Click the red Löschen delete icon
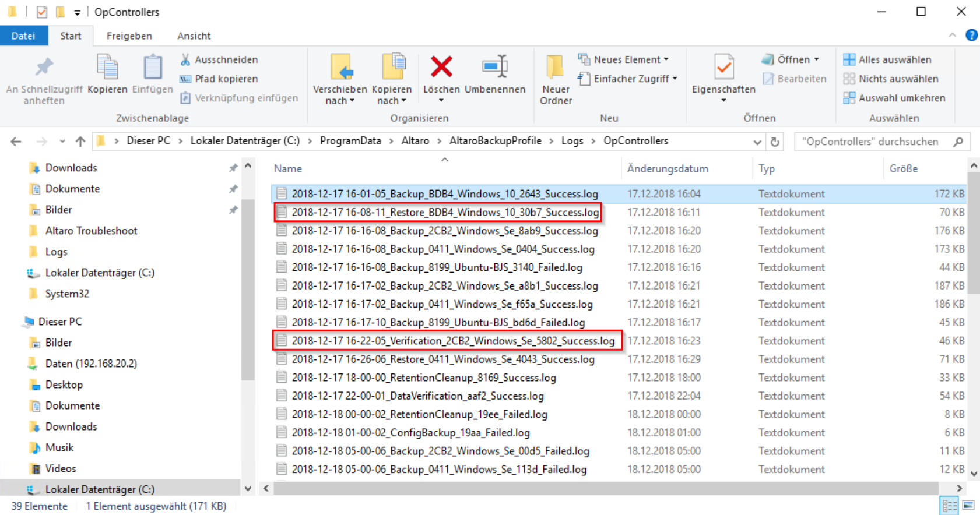 coord(441,68)
